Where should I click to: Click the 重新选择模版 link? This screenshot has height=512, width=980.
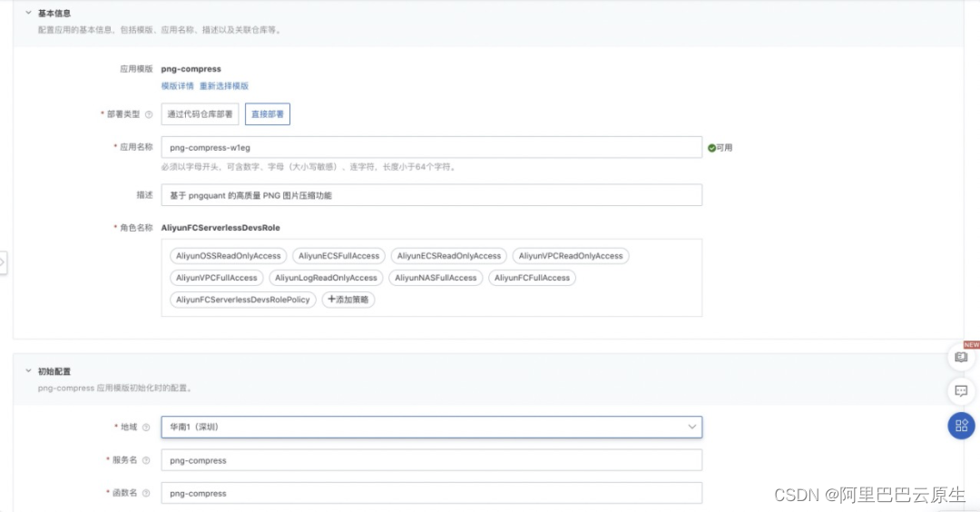[x=224, y=85]
